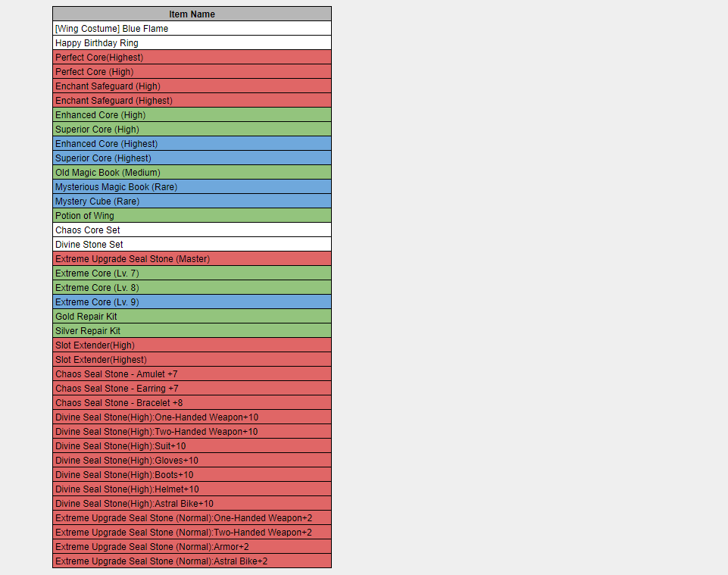Select Divine Seal Stone(High):Gloves+10 row

192,461
